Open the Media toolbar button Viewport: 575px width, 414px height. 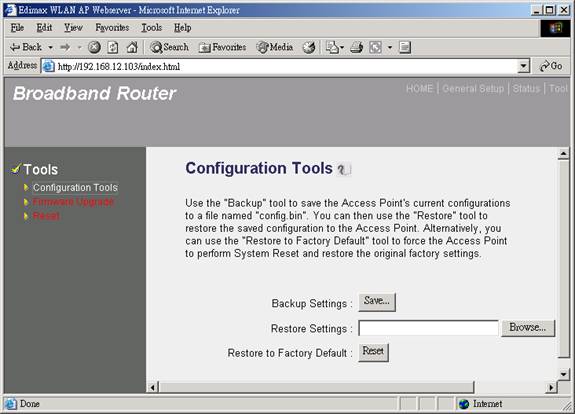click(x=275, y=47)
